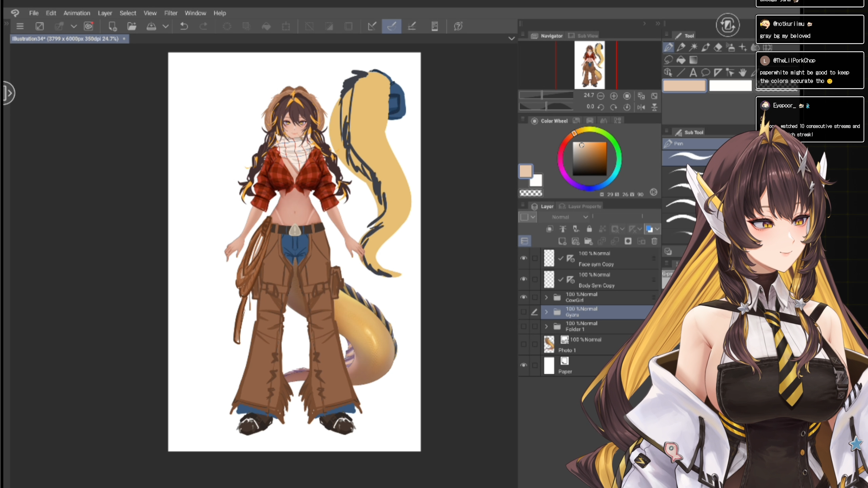Zoom in using Navigator plus icon
This screenshot has height=488, width=868.
point(614,96)
